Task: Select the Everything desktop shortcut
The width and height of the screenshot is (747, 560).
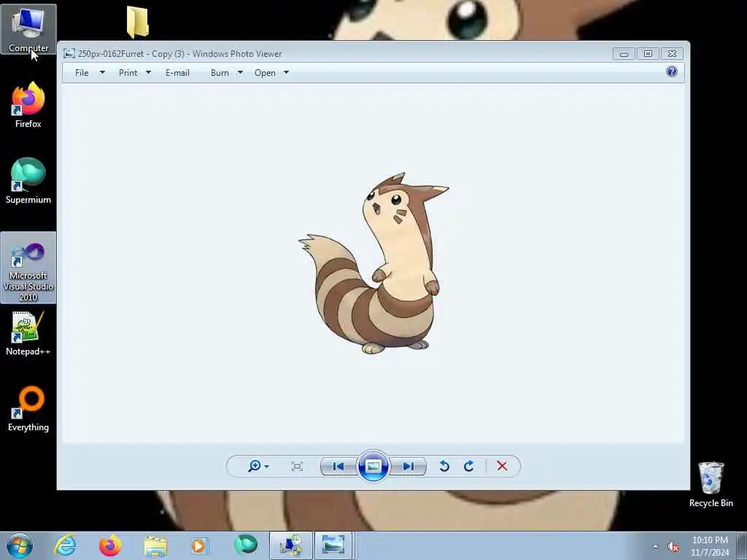Action: (28, 408)
